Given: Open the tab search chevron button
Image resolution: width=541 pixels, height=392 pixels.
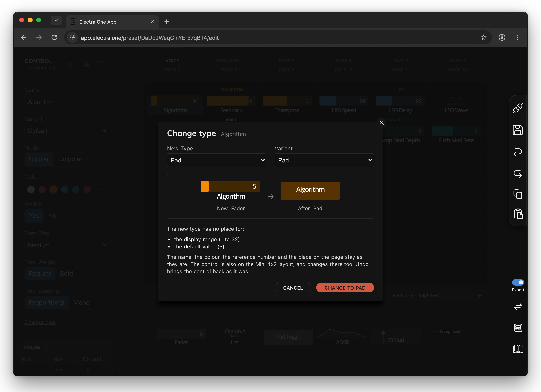Looking at the screenshot, I should (56, 20).
